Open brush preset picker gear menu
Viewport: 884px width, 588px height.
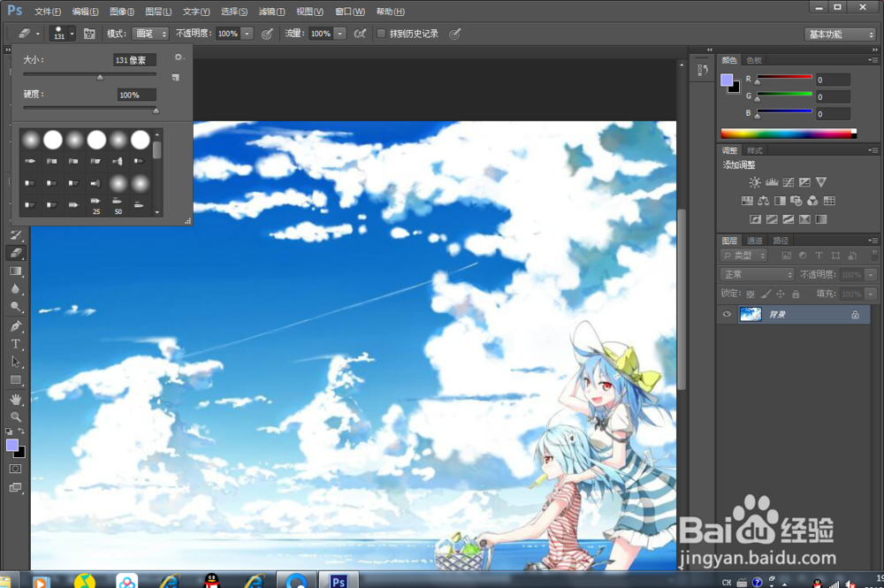point(179,57)
